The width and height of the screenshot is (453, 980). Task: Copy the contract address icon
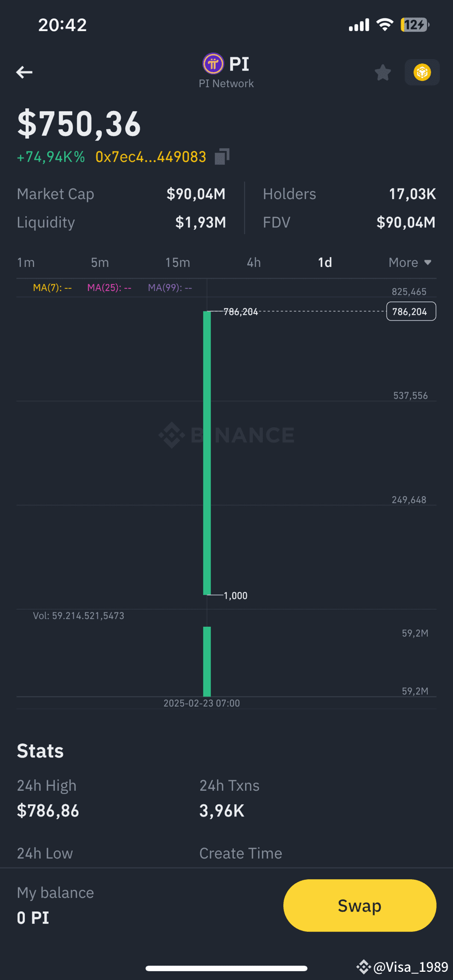[x=222, y=157]
